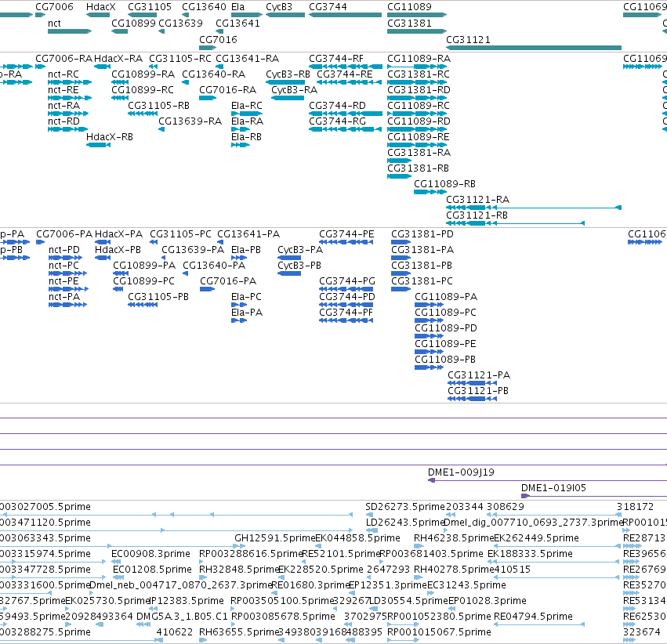
Task: Click protein CycB3-PB
Action: point(289,273)
